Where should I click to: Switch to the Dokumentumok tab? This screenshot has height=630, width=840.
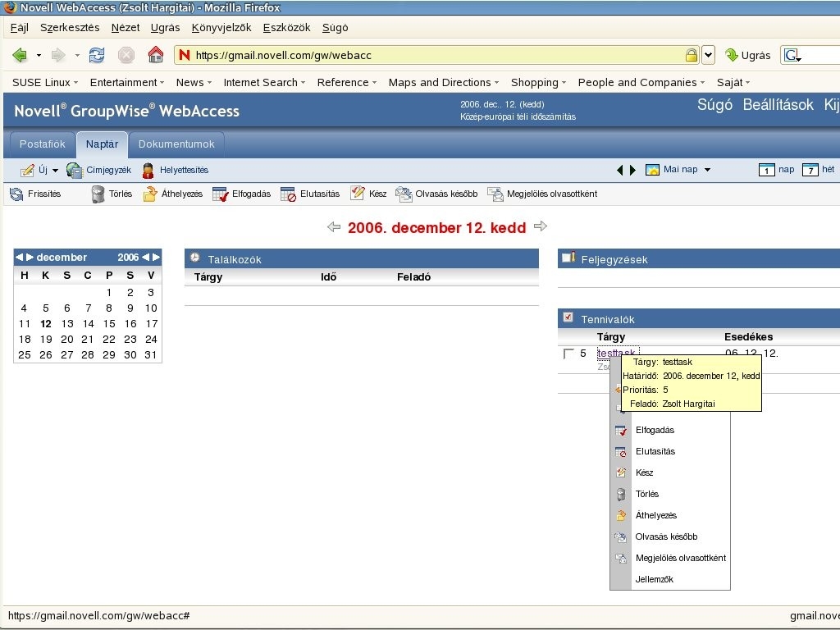pyautogui.click(x=176, y=144)
